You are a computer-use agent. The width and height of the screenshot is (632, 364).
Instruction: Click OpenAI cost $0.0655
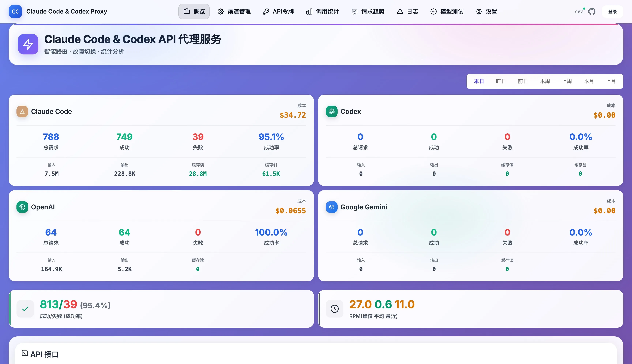(x=290, y=211)
